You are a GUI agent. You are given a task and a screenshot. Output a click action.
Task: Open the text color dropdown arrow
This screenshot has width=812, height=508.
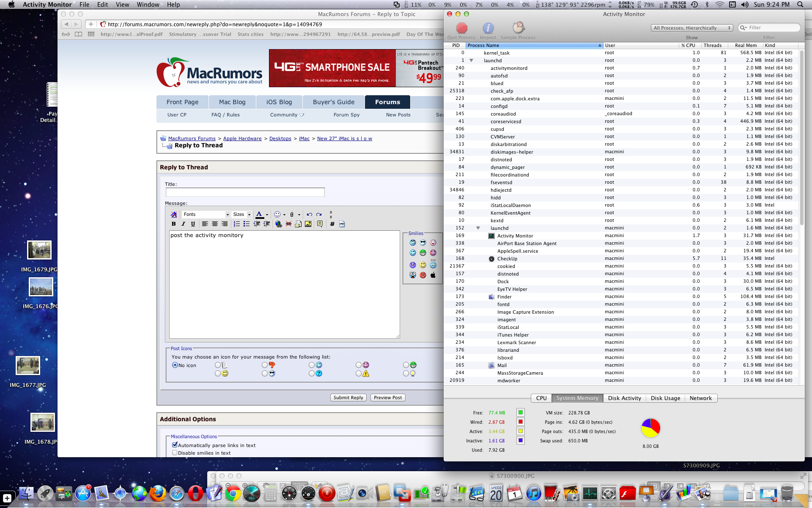(x=267, y=215)
